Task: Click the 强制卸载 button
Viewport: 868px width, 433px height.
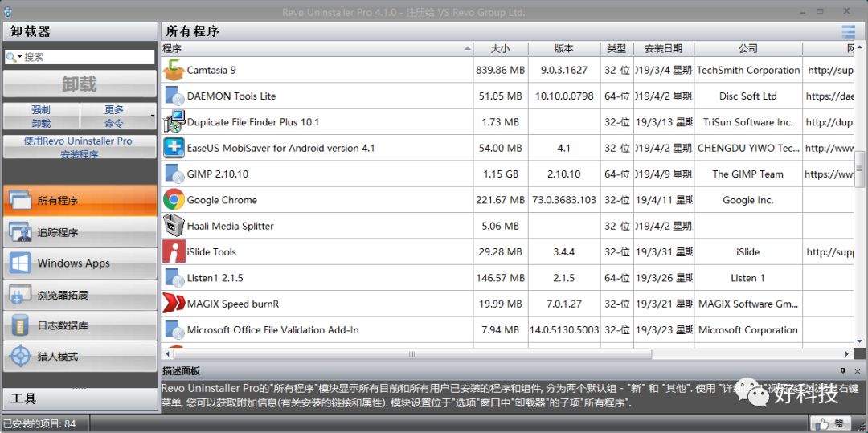Action: click(x=41, y=116)
